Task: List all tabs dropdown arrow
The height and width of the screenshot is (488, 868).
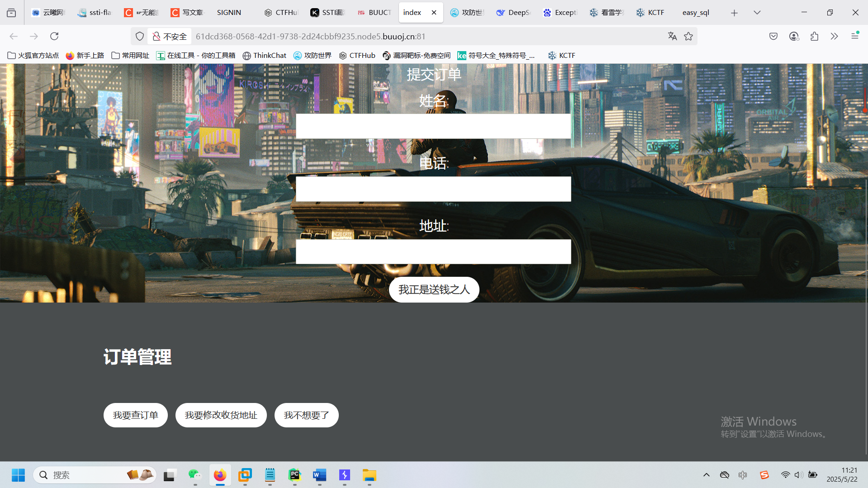Action: pos(757,13)
